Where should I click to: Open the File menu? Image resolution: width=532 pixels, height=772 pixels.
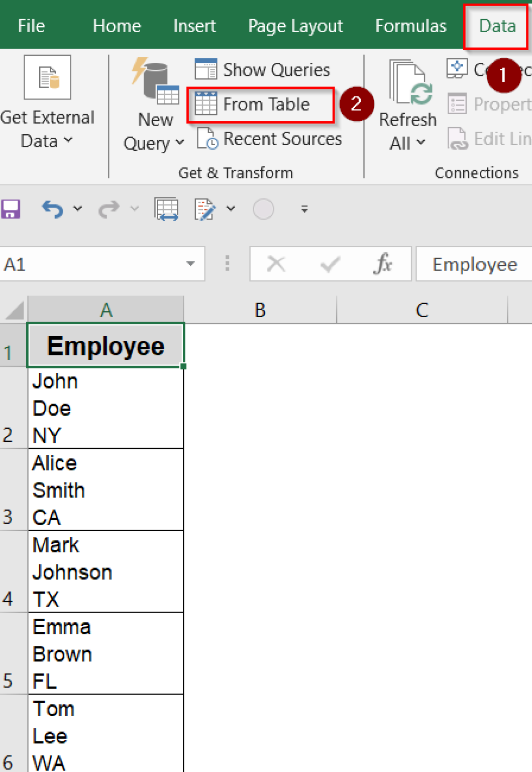pyautogui.click(x=31, y=26)
